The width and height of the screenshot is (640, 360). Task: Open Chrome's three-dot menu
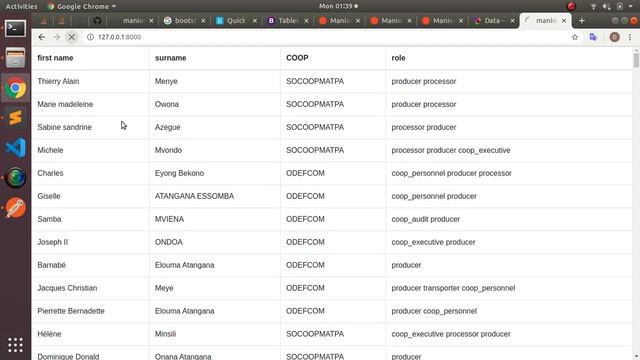(x=630, y=37)
